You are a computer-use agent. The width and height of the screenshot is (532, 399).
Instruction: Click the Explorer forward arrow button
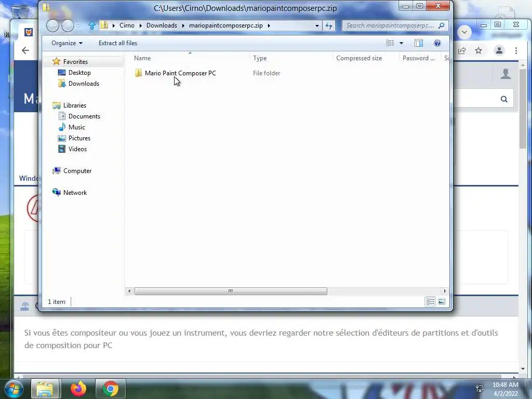click(68, 25)
